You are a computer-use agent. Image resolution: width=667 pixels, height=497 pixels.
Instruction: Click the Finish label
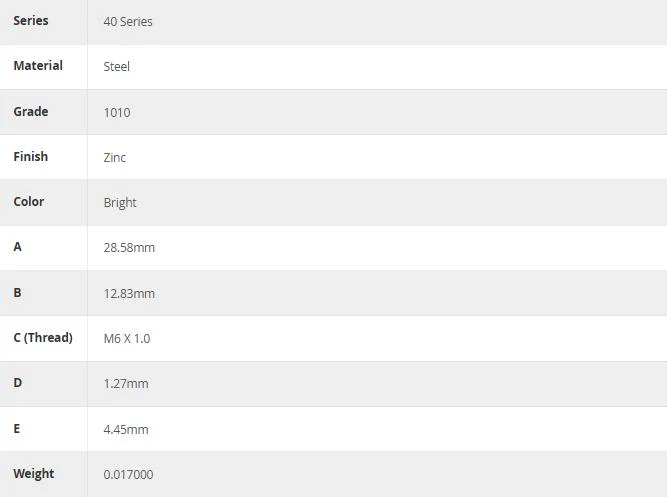tap(31, 157)
